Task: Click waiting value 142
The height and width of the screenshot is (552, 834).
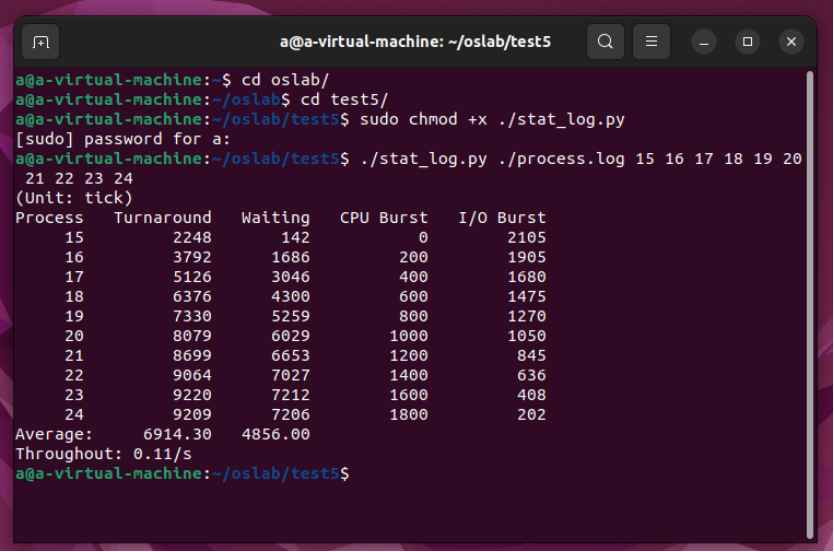Action: pyautogui.click(x=295, y=237)
